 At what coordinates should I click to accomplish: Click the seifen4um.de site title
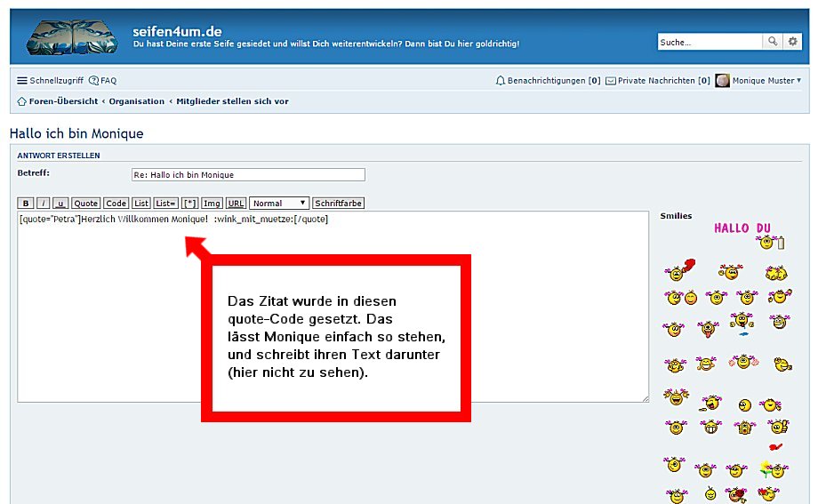pyautogui.click(x=177, y=31)
